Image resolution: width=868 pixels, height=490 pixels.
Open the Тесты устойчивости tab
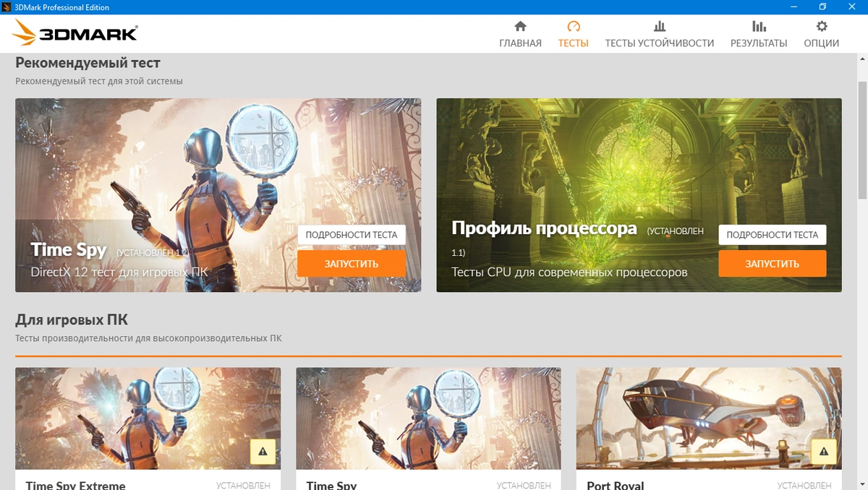click(x=660, y=35)
